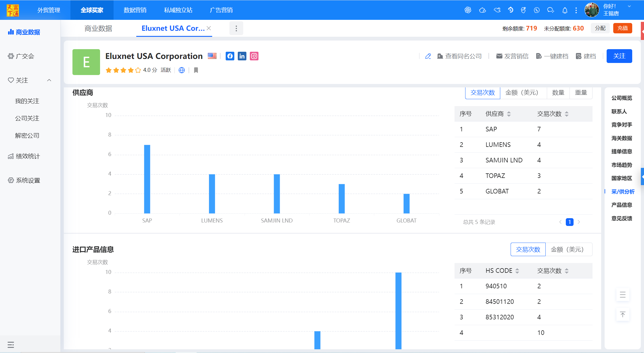Select supplier 交易次数 tab
The width and height of the screenshot is (644, 353).
point(483,93)
